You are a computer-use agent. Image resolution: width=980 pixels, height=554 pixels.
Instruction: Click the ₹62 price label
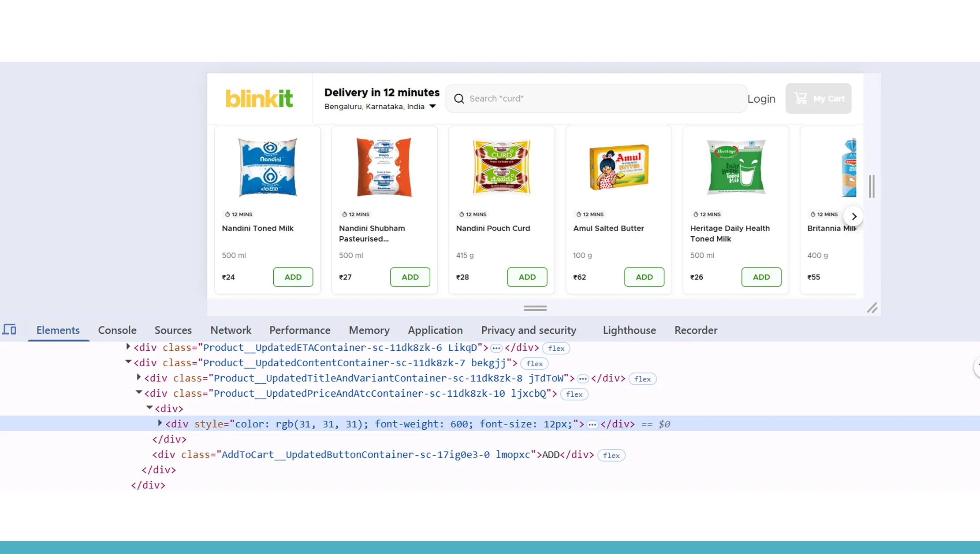(x=579, y=277)
